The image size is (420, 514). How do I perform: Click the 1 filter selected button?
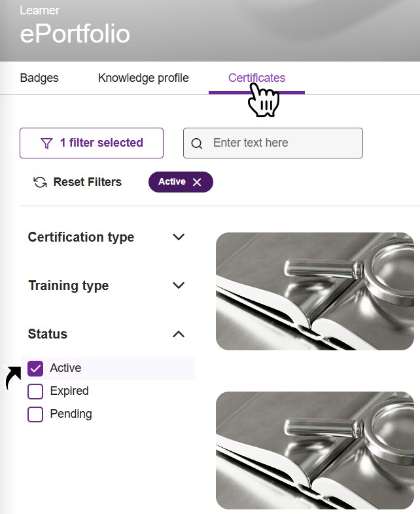pyautogui.click(x=92, y=143)
